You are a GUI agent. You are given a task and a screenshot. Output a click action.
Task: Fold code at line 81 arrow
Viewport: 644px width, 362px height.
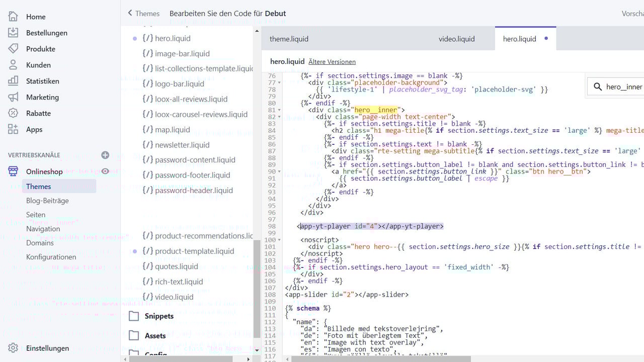tap(279, 110)
